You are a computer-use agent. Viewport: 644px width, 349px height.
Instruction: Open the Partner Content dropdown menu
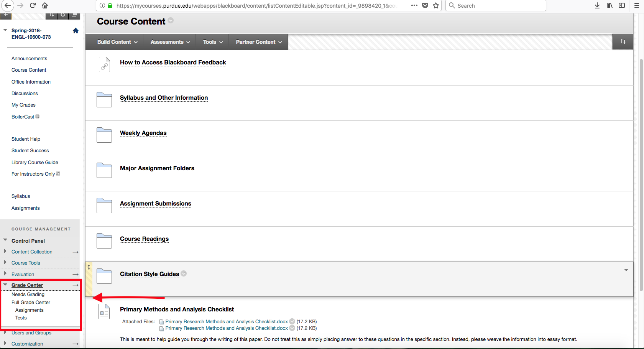259,42
